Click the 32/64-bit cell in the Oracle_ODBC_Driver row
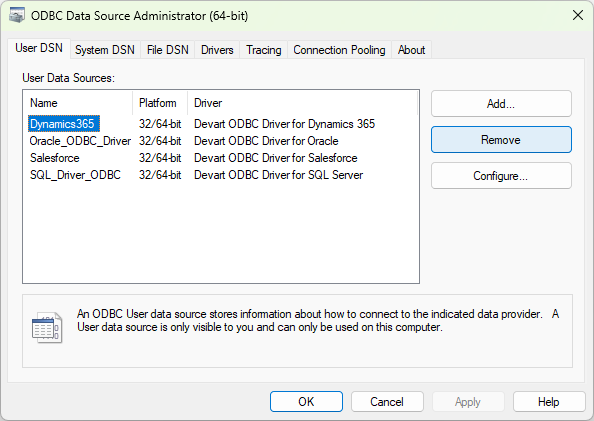Image resolution: width=594 pixels, height=421 pixels. [x=160, y=141]
